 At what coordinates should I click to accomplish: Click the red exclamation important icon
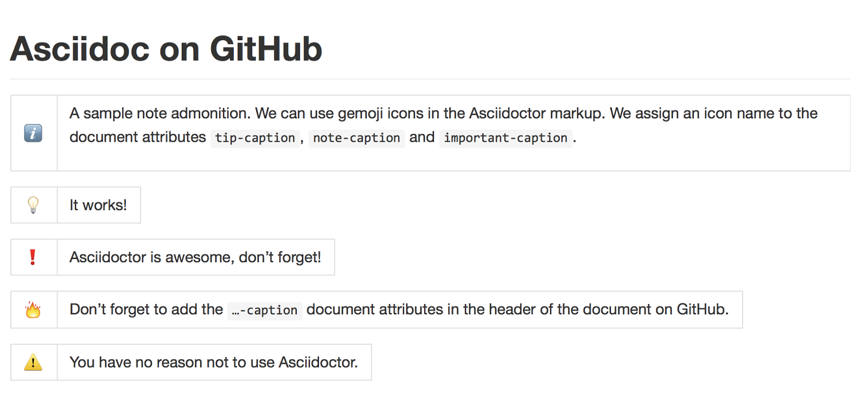click(x=33, y=257)
